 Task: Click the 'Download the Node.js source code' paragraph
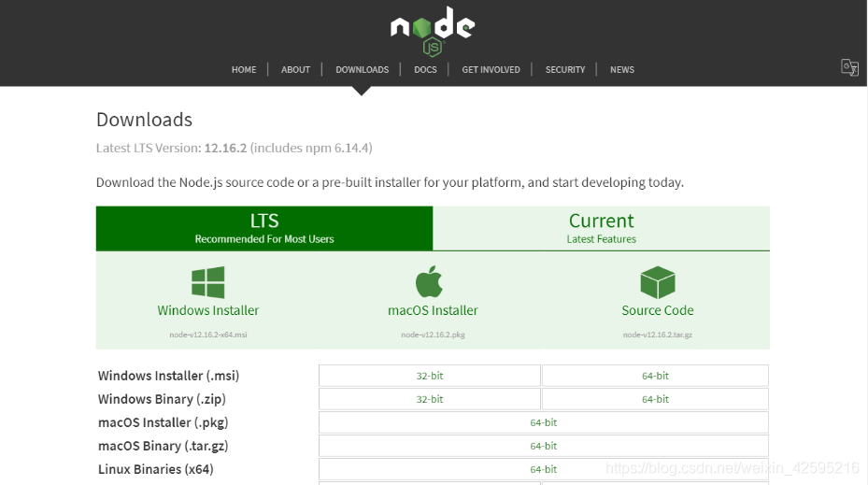390,182
